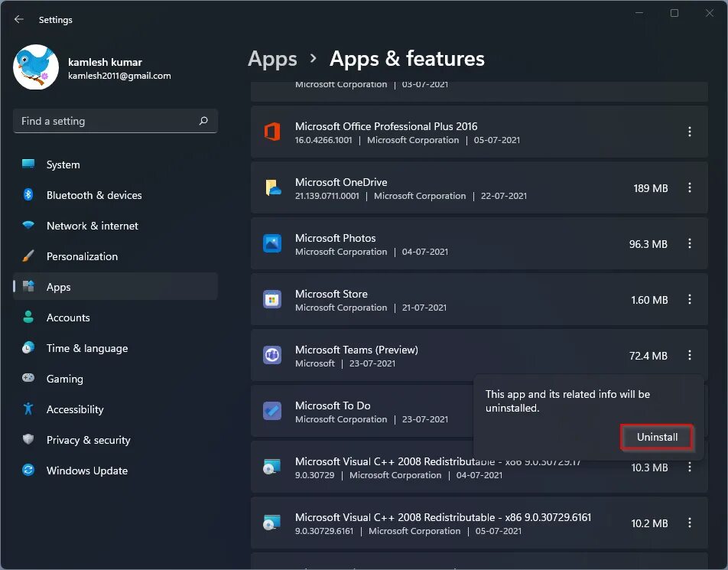Screen dimensions: 728x570
Task: Open Windows Update settings
Action: [115, 471]
